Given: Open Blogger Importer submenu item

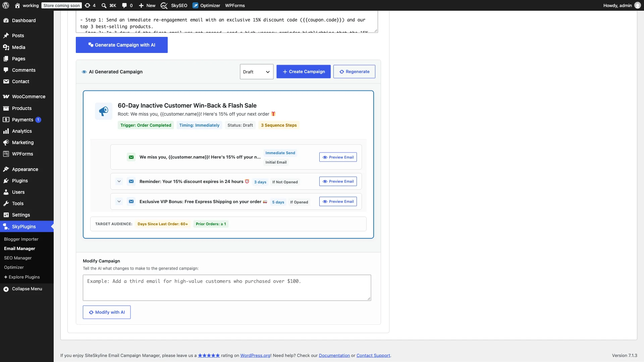Looking at the screenshot, I should [21, 239].
